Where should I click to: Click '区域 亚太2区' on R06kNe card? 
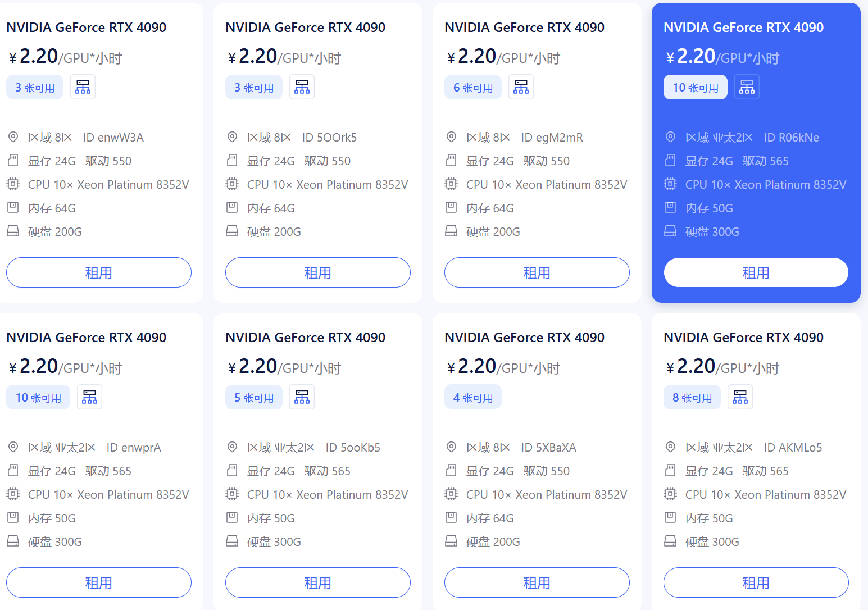coord(719,138)
